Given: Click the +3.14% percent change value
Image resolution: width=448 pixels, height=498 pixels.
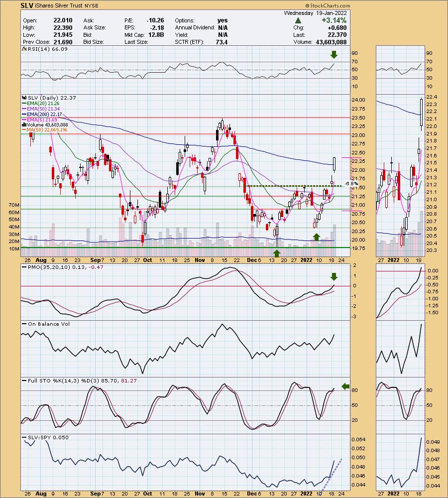Looking at the screenshot, I should point(334,20).
